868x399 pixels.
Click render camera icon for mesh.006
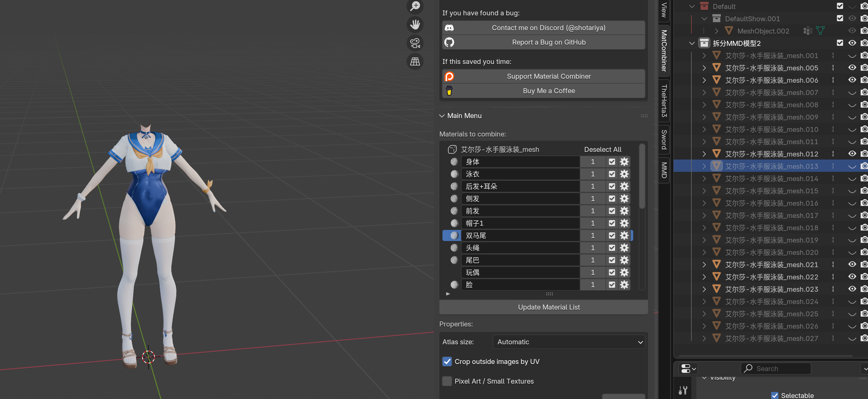864,80
